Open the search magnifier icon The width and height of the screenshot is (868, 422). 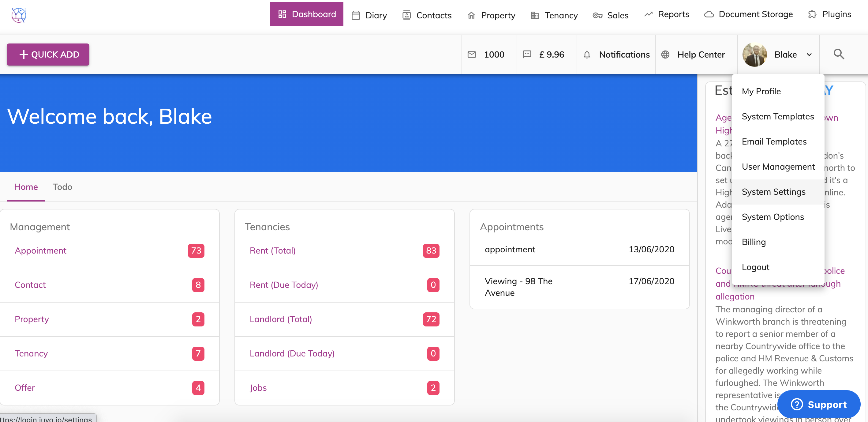(x=838, y=54)
